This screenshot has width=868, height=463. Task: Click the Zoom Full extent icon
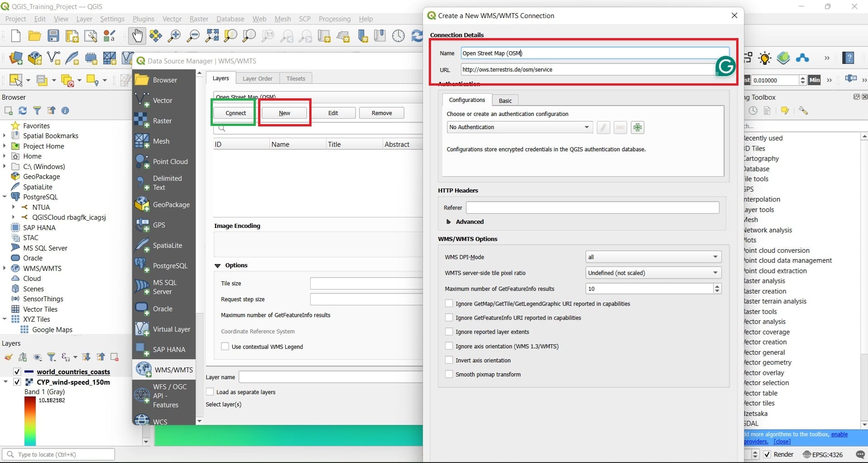(x=212, y=36)
